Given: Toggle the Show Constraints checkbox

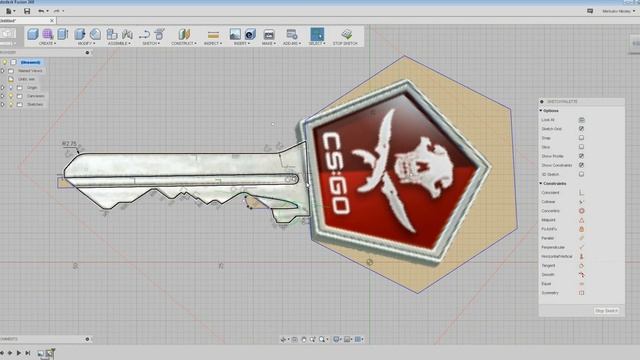Looking at the screenshot, I should click(582, 165).
